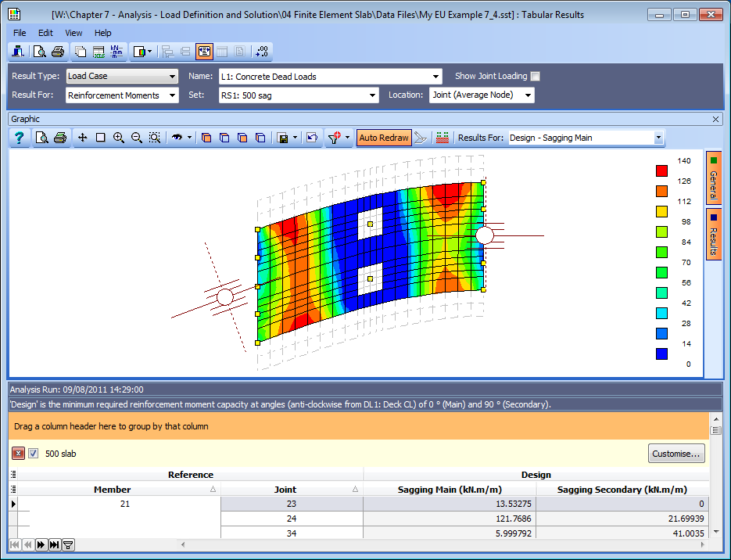Click the filter funnel with target icon

pyautogui.click(x=335, y=138)
